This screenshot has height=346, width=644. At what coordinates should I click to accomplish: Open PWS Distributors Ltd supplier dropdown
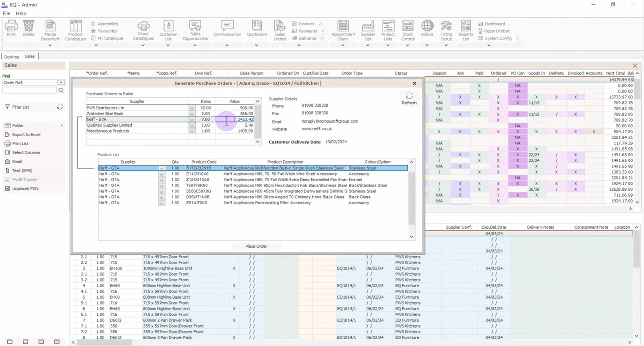click(192, 108)
